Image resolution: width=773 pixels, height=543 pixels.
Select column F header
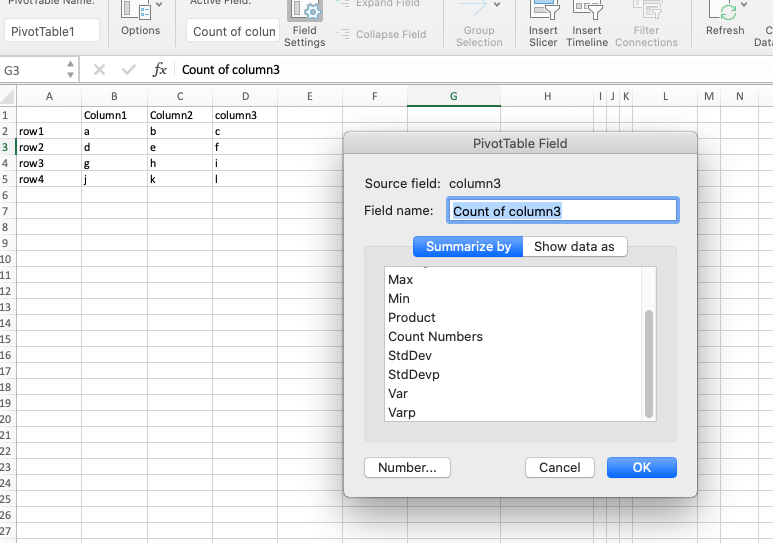(375, 96)
